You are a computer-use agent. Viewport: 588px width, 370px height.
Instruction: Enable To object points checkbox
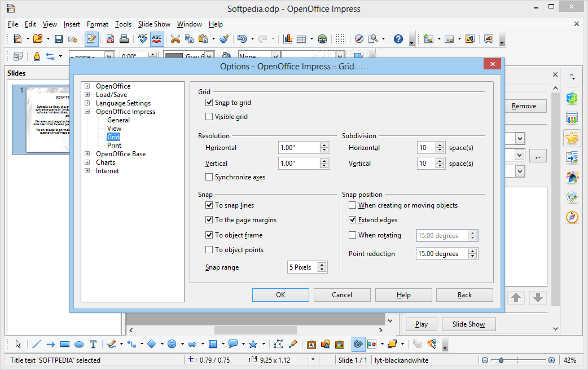pos(209,250)
